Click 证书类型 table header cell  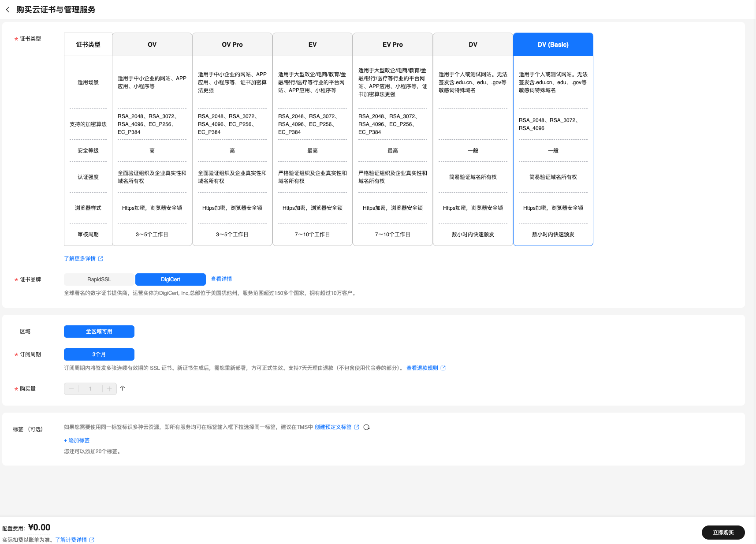point(88,45)
